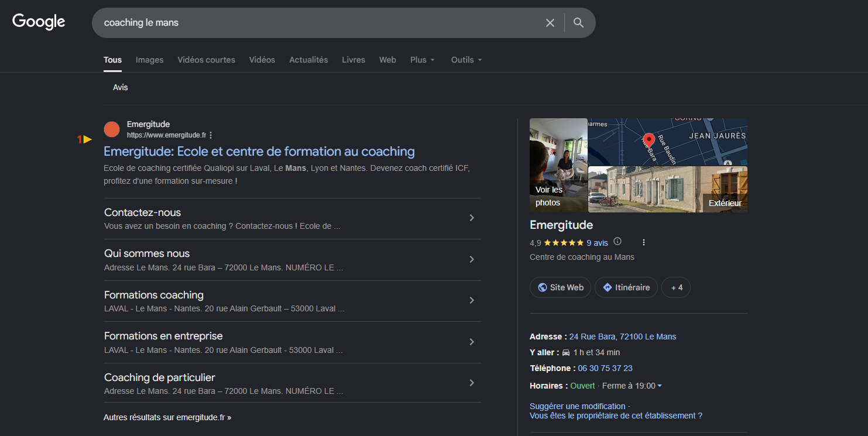The image size is (868, 436).
Task: Open the Qui sommes nous sitelink
Action: pyautogui.click(x=147, y=253)
